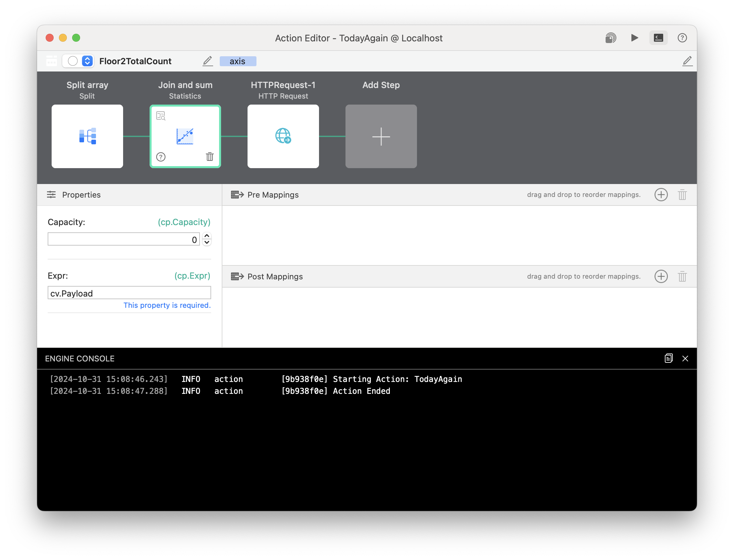734x560 pixels.
Task: Click the broadcast signal icon in title bar
Action: (610, 38)
